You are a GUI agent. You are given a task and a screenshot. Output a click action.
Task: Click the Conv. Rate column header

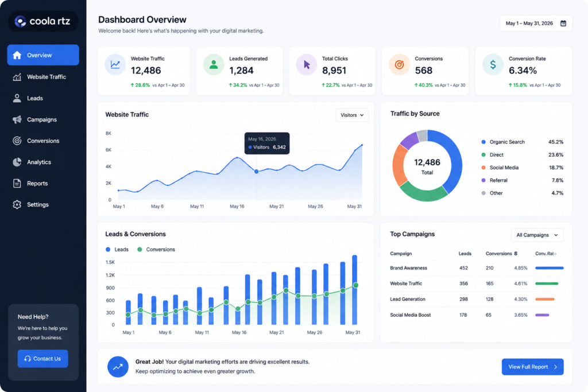pos(546,254)
